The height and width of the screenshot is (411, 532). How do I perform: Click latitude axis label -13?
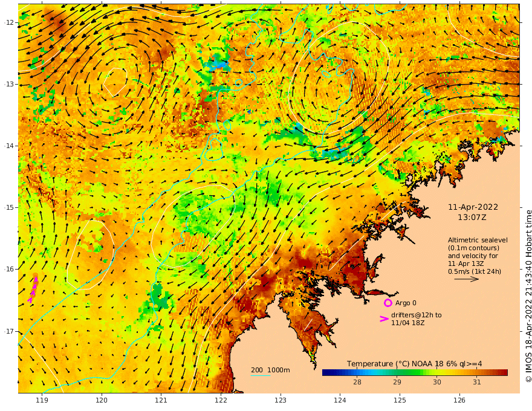pos(9,84)
